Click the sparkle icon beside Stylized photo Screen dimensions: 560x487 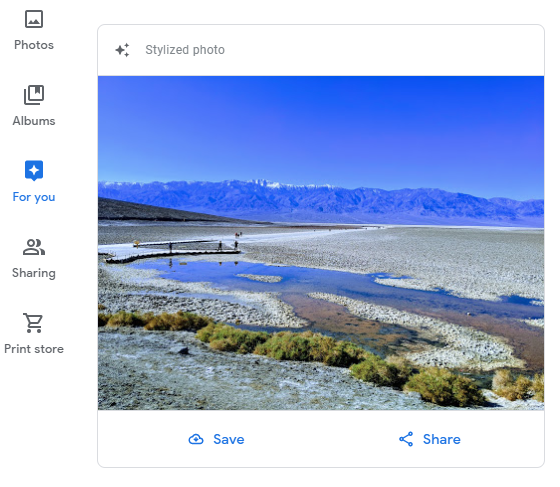point(122,50)
